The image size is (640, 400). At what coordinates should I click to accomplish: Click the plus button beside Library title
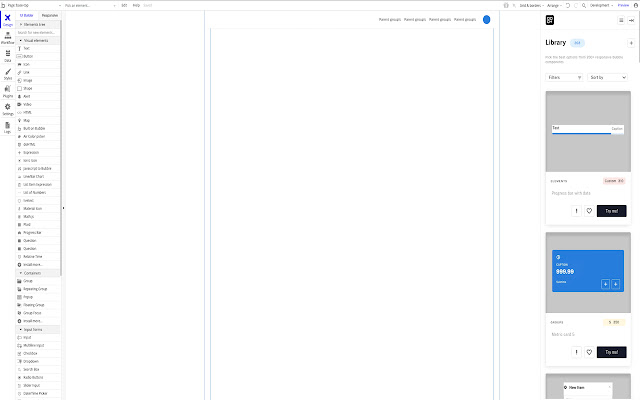tap(631, 43)
